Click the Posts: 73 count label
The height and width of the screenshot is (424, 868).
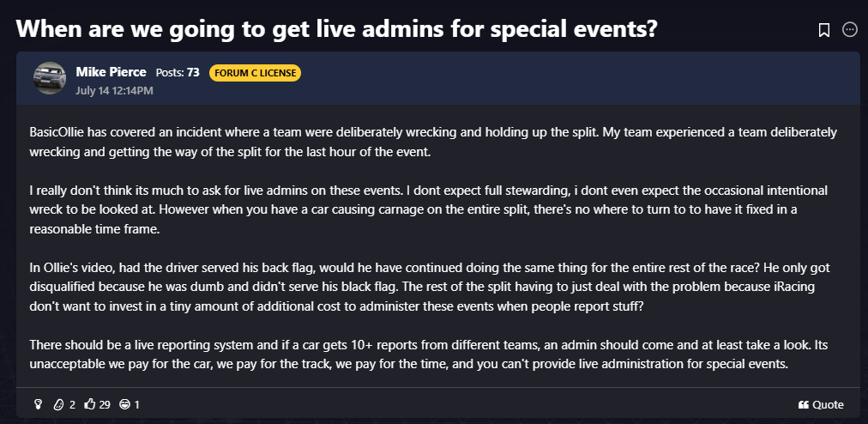pyautogui.click(x=178, y=73)
